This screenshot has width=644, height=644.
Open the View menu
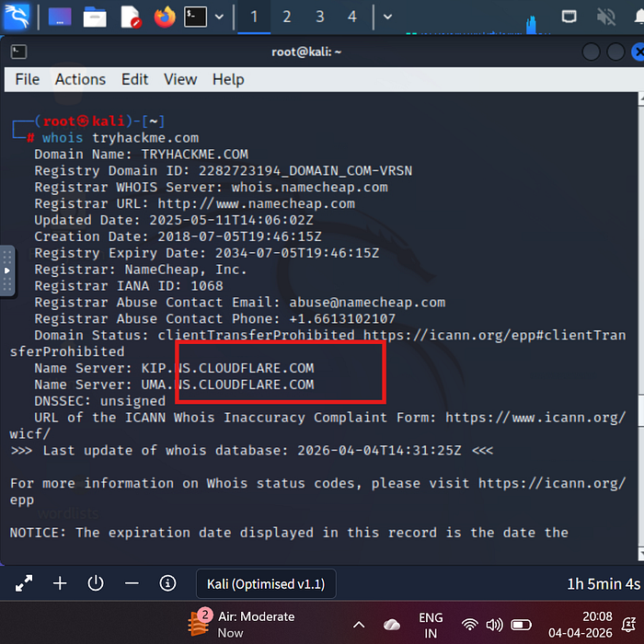180,79
